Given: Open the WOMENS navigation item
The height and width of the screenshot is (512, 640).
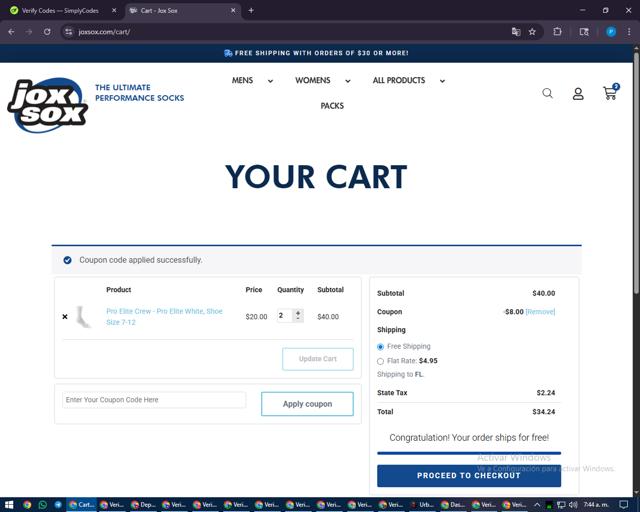Looking at the screenshot, I should tap(313, 80).
